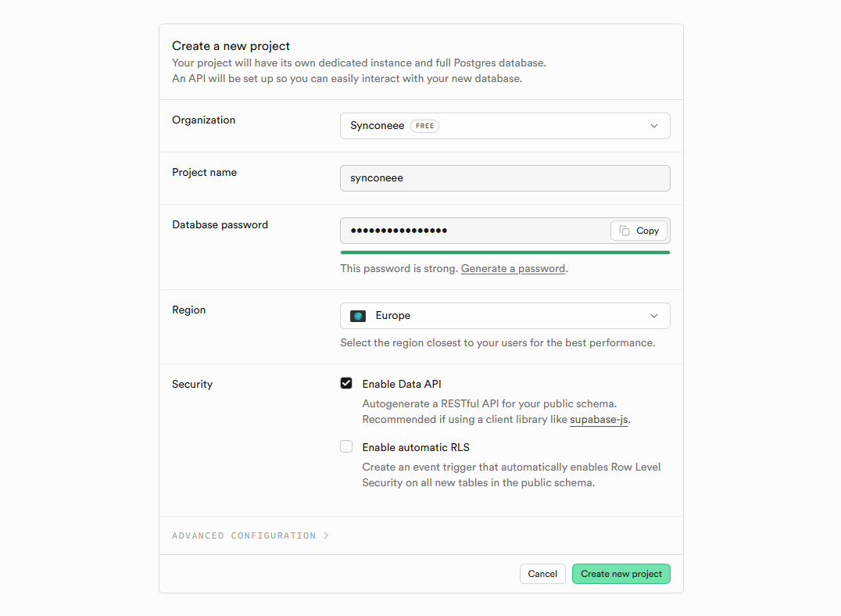This screenshot has width=841, height=616.
Task: Click the FREE badge next to Synconeee
Action: (424, 125)
